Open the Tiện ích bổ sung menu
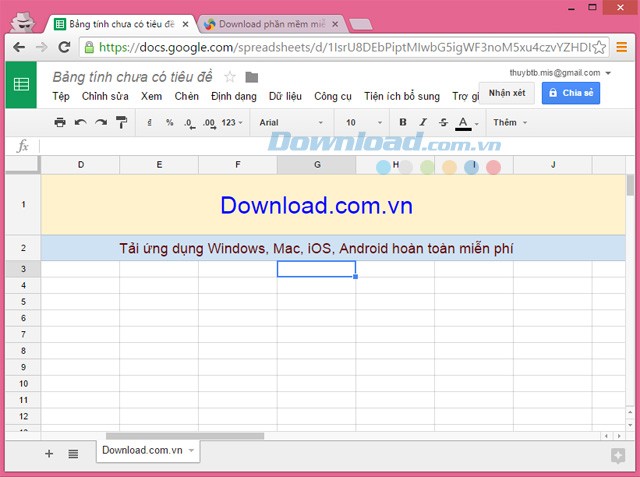This screenshot has width=640, height=477. point(402,96)
